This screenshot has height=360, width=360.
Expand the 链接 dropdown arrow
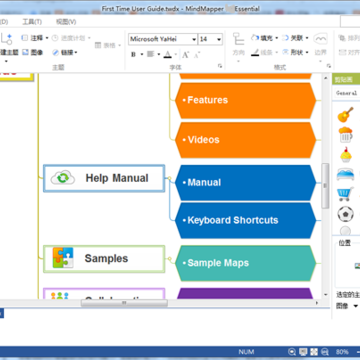76,52
